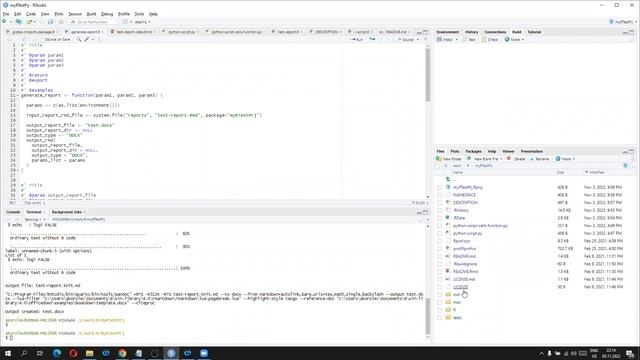Check the box for python-script.py file
Screen dimensions: 640x360
pyautogui.click(x=440, y=233)
